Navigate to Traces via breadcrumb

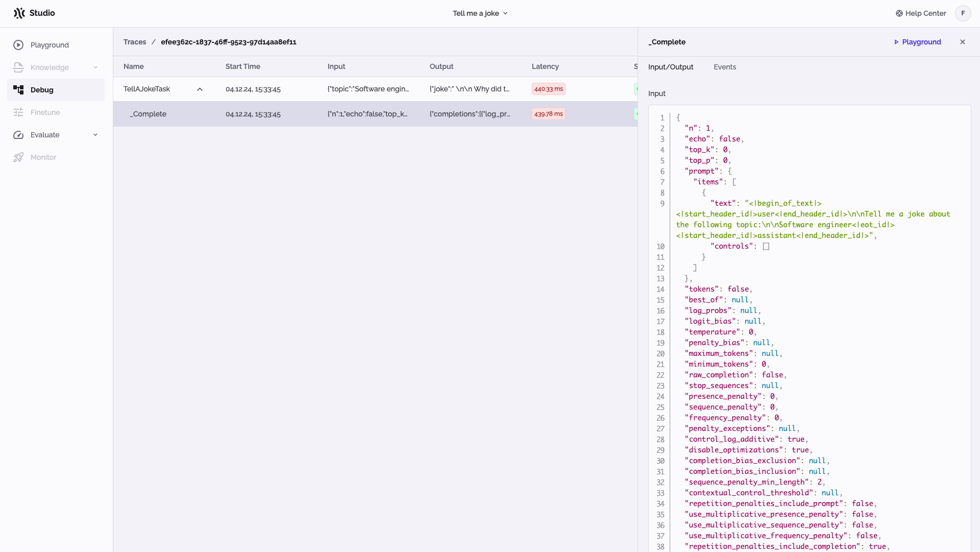134,42
